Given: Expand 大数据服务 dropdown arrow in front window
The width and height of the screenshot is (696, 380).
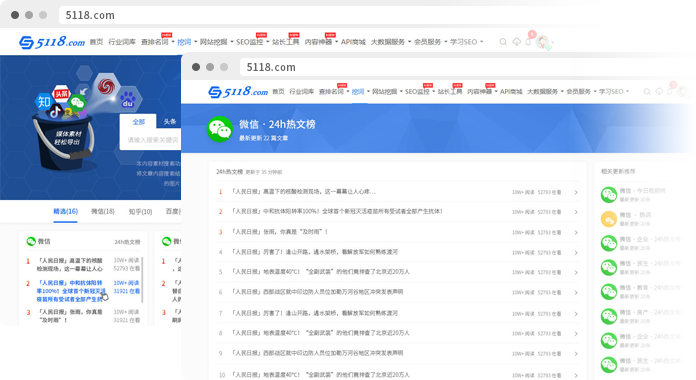Looking at the screenshot, I should pyautogui.click(x=562, y=91).
